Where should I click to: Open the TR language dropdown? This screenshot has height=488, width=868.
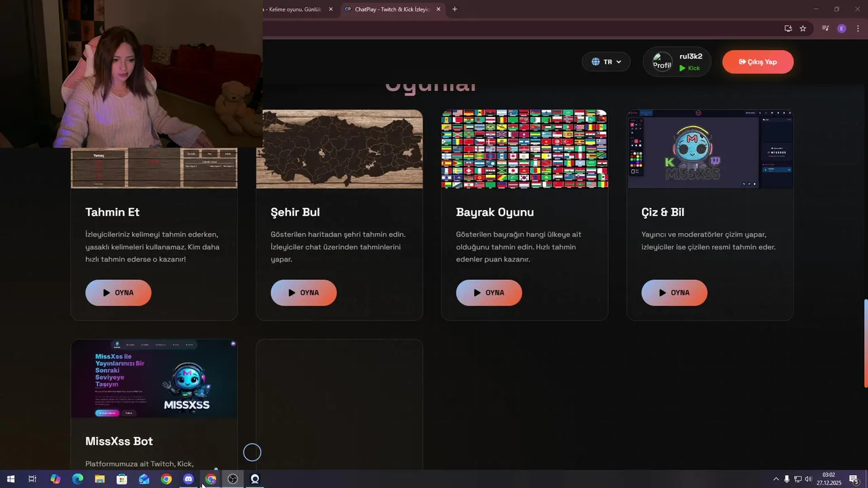[x=606, y=62]
